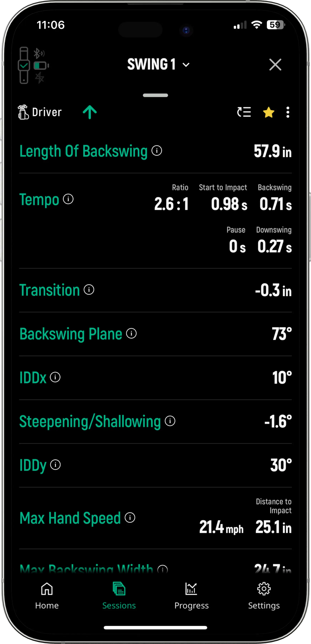Screen dimensions: 311x644
Task: Open the three-dot more options menu
Action: pos(288,112)
